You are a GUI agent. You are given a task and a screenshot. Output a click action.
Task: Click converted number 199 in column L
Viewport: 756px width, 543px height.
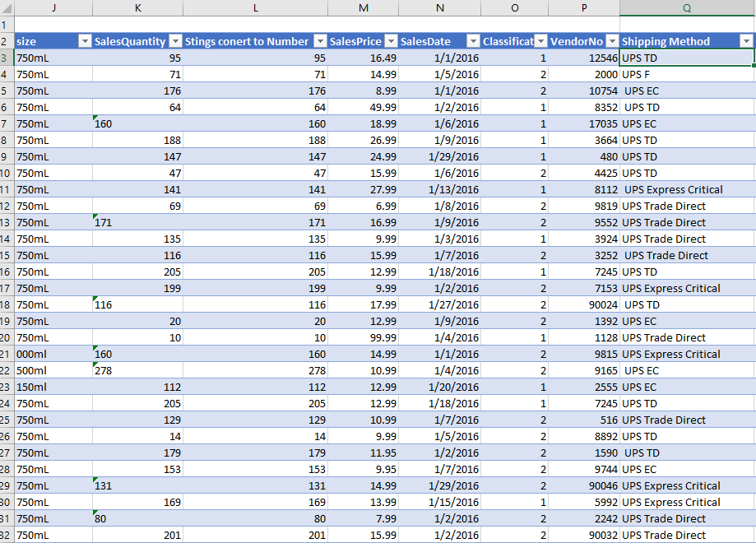tap(256, 289)
